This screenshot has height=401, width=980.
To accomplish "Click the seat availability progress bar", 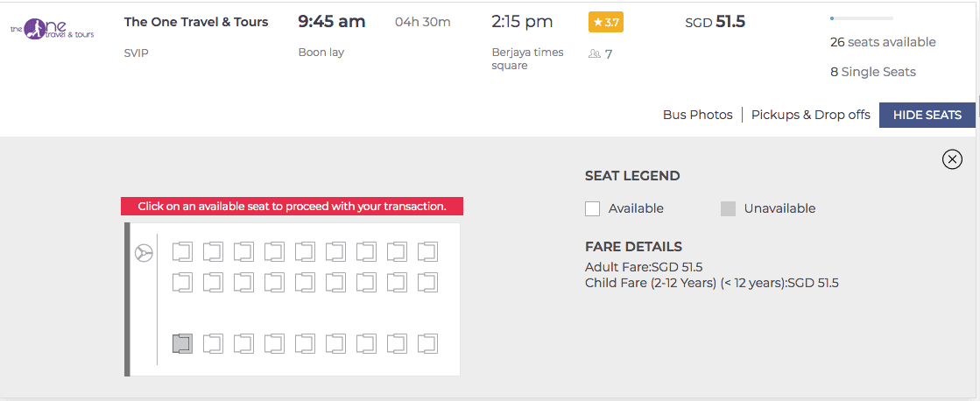I will click(x=861, y=18).
